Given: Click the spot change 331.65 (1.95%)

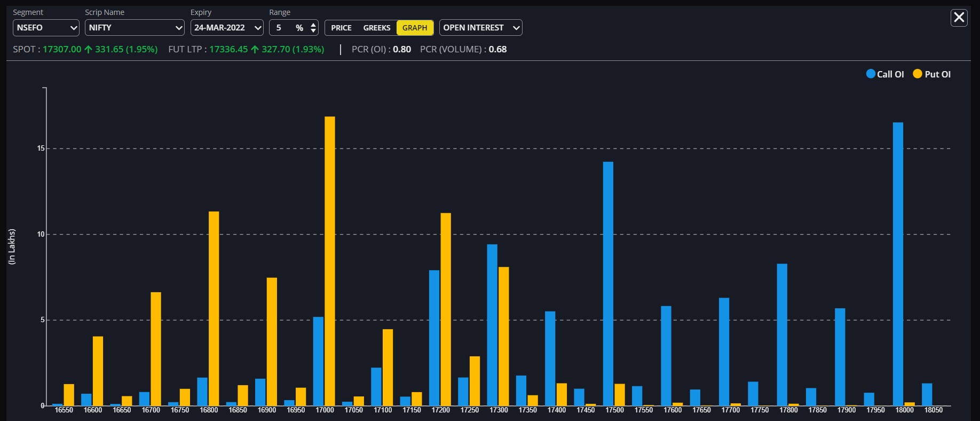Looking at the screenshot, I should pyautogui.click(x=126, y=49).
